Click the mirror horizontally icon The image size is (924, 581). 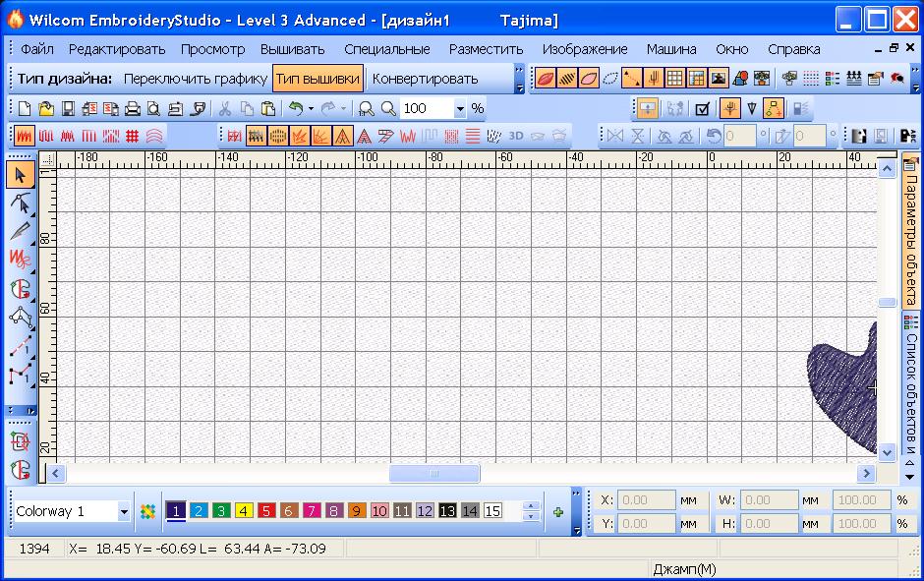[x=615, y=136]
